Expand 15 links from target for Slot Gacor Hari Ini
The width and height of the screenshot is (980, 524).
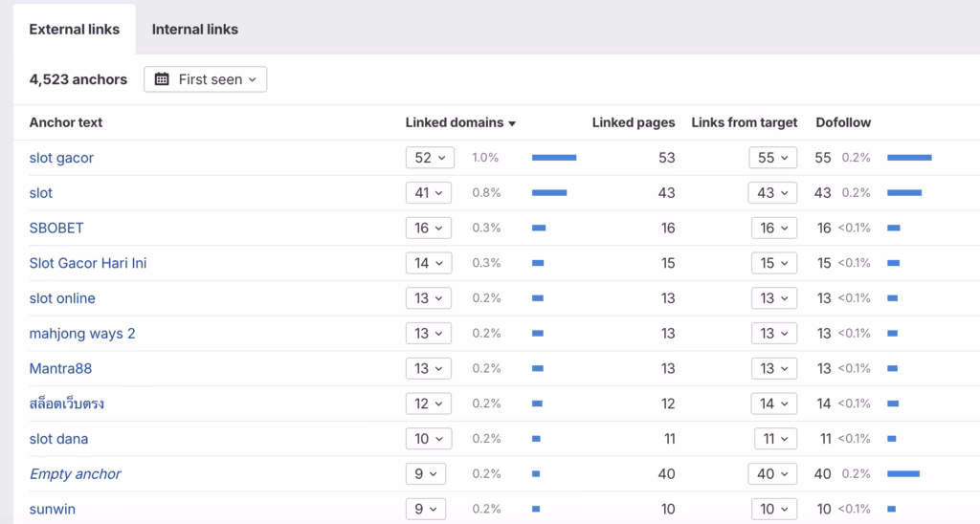pos(773,263)
